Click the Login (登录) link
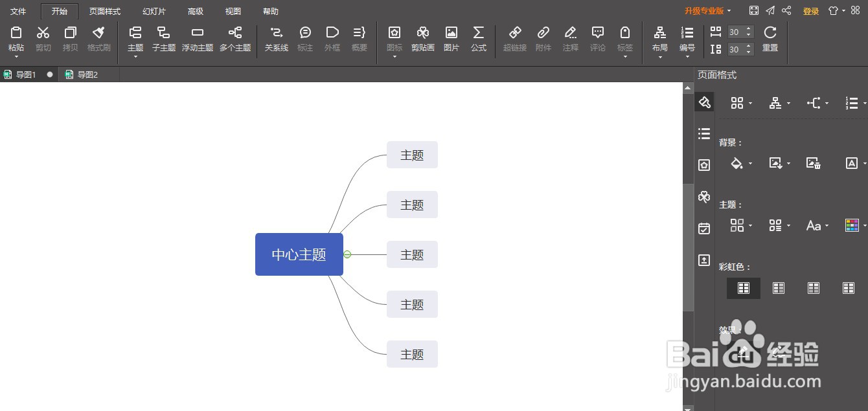868x411 pixels. point(811,11)
